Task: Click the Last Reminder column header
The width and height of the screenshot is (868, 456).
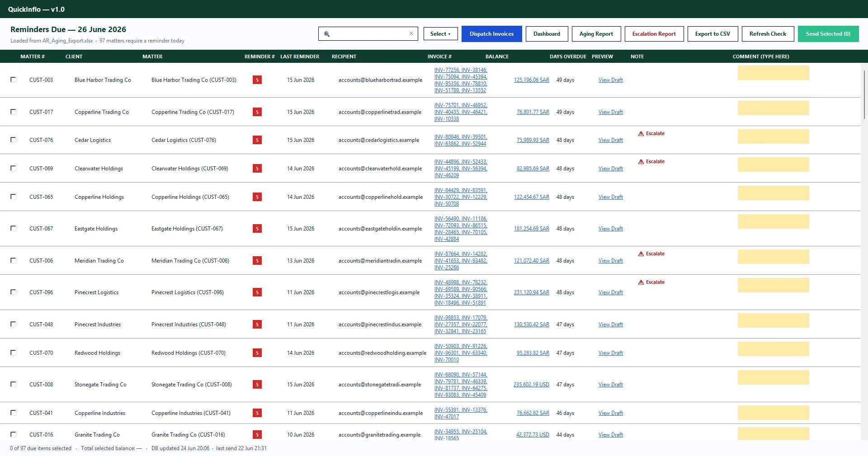Action: [300, 56]
